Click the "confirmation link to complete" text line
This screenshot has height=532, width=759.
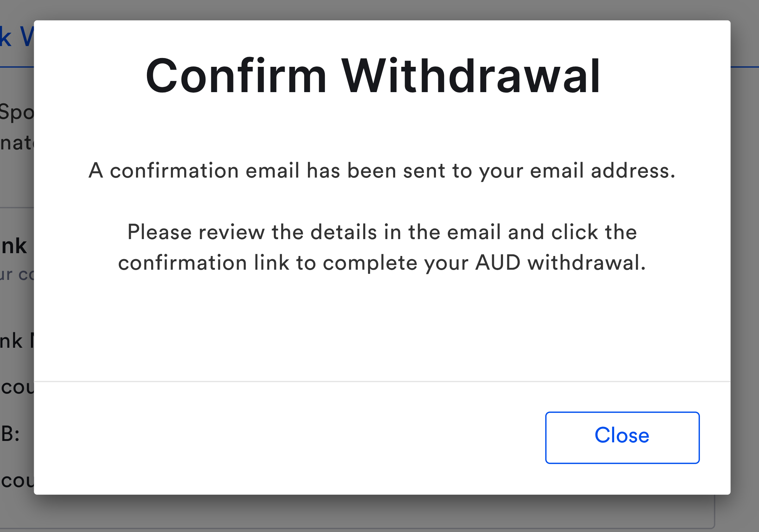382,263
